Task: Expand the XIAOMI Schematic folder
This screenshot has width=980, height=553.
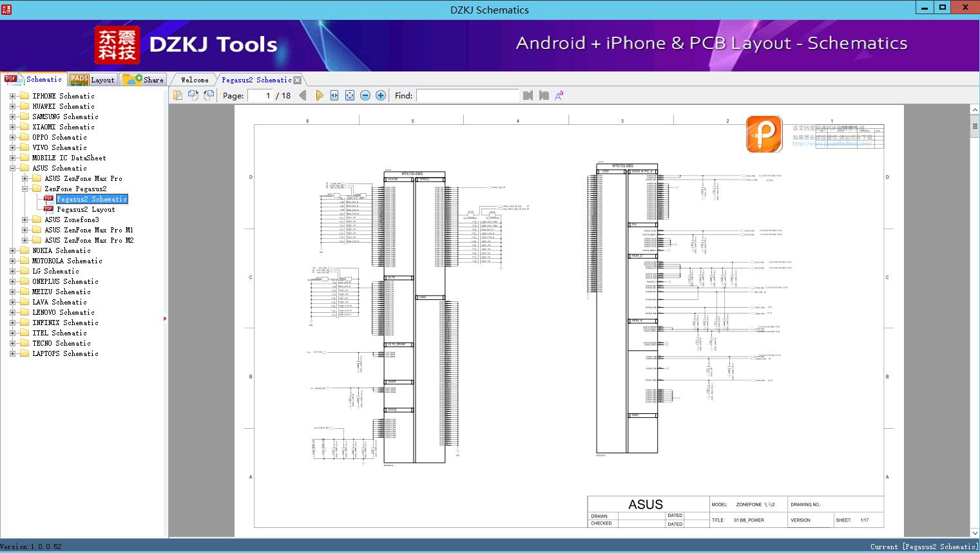Action: tap(12, 127)
